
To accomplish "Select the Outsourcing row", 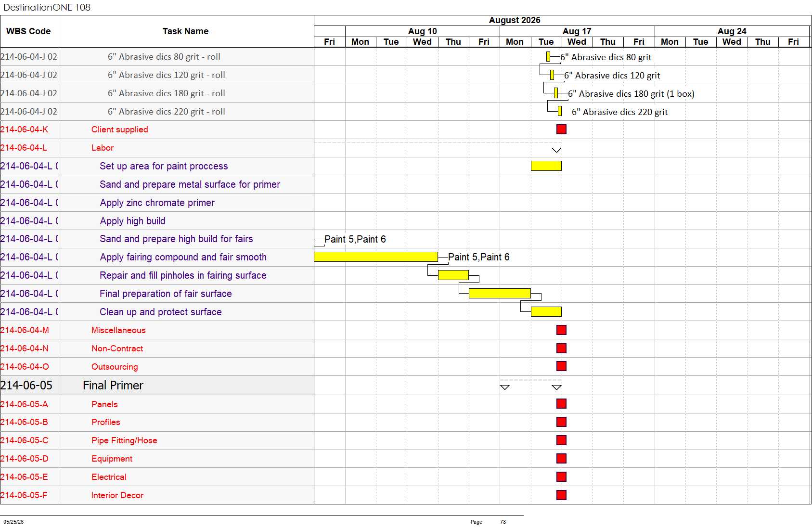I will pos(157,367).
